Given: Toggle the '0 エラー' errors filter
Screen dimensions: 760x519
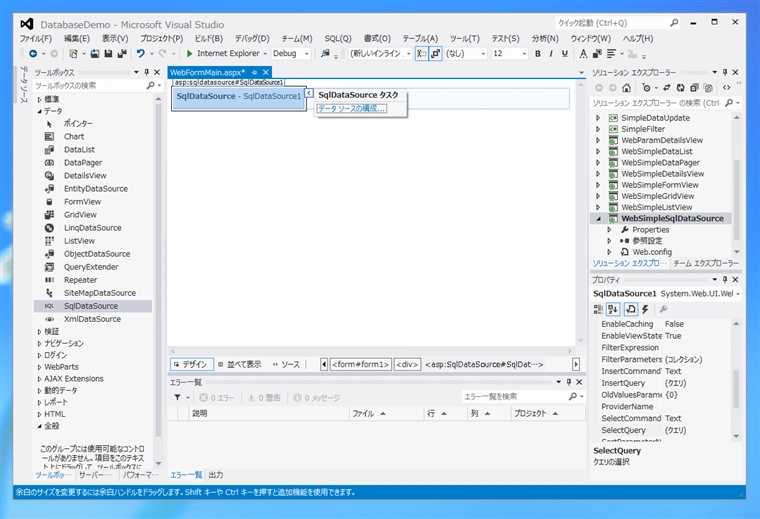Looking at the screenshot, I should tap(217, 397).
